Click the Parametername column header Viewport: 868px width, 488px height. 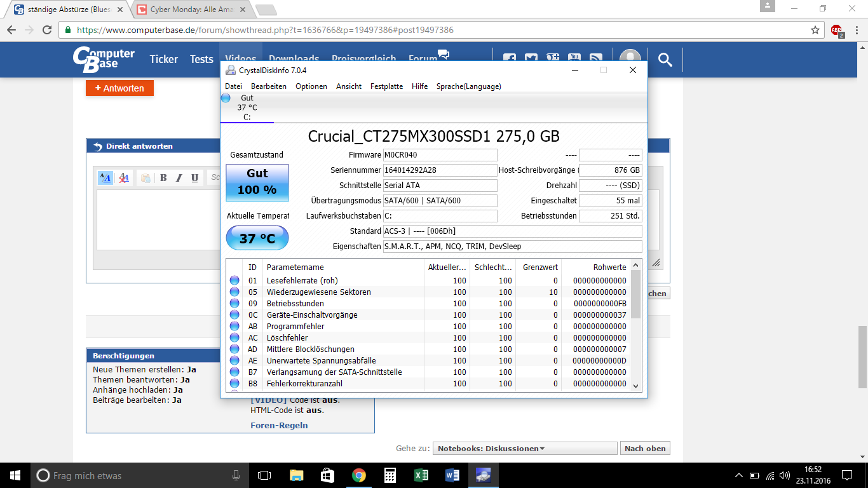(344, 267)
